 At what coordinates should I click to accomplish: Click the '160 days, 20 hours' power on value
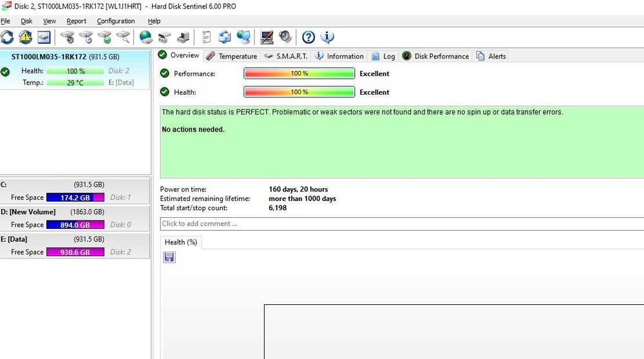point(298,189)
